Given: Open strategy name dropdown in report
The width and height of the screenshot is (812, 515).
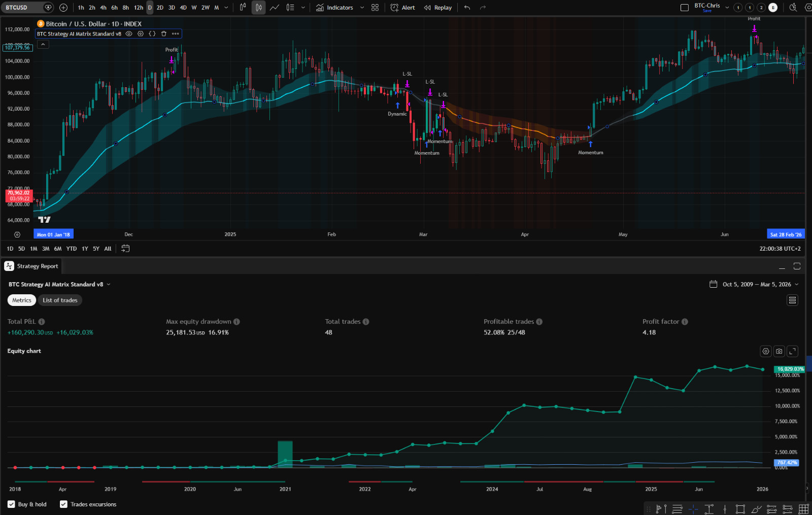Looking at the screenshot, I should coord(109,285).
